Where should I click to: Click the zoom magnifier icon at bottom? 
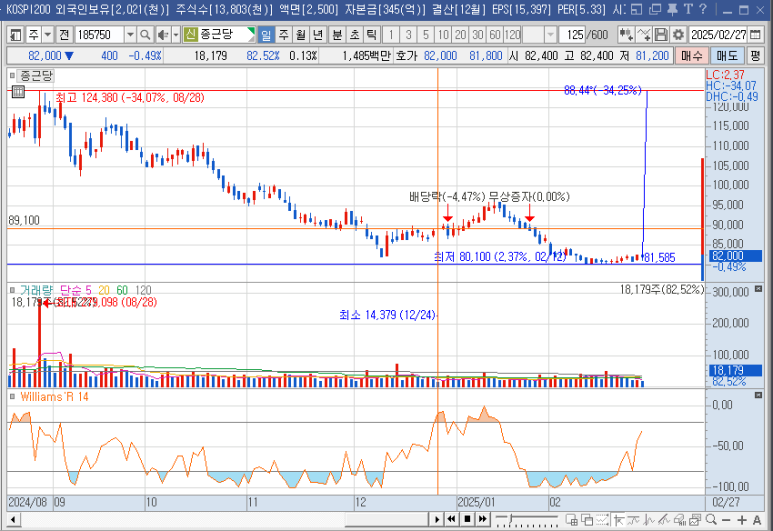tap(711, 519)
